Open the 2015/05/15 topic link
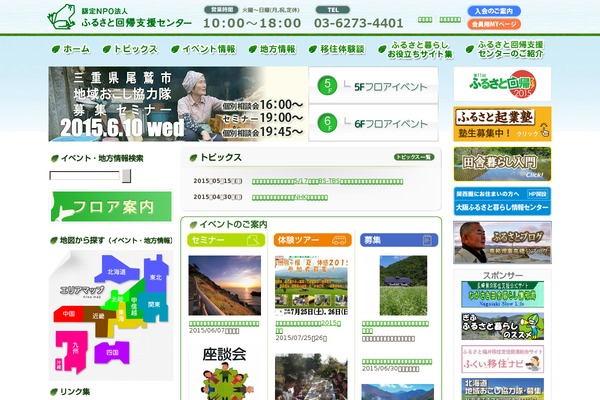The image size is (600, 400). click(327, 181)
